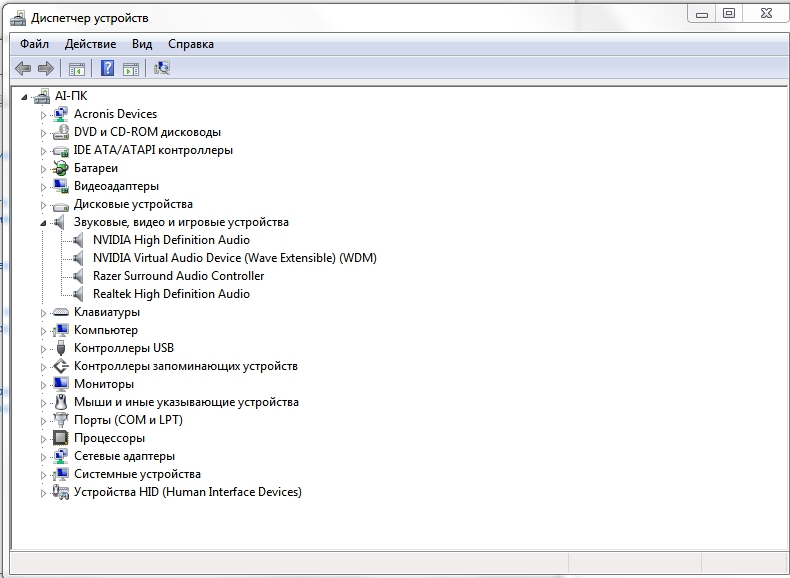Click the scan for hardware changes icon
Screen dimensions: 790x578
(x=162, y=68)
